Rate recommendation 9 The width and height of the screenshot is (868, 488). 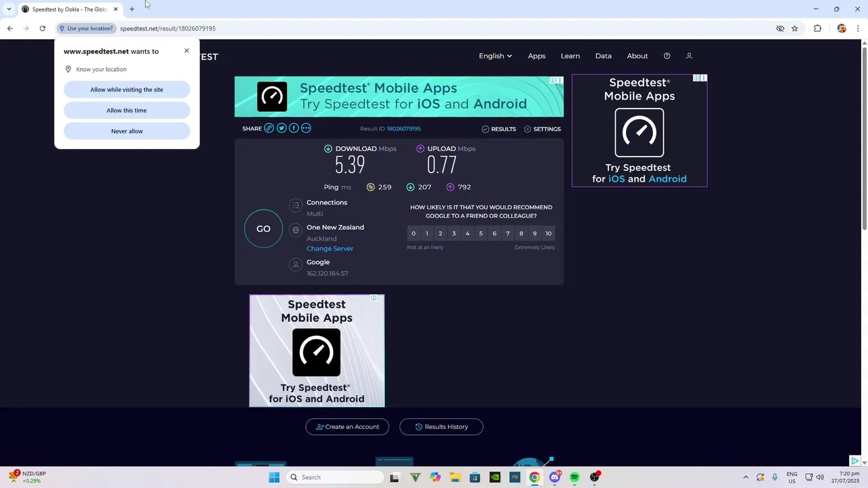coord(534,233)
